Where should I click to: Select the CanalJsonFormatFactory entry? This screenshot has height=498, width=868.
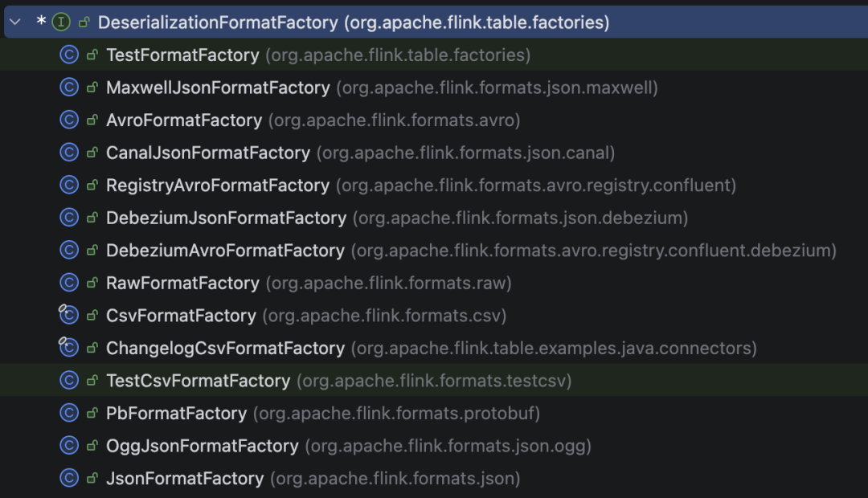[x=209, y=152]
